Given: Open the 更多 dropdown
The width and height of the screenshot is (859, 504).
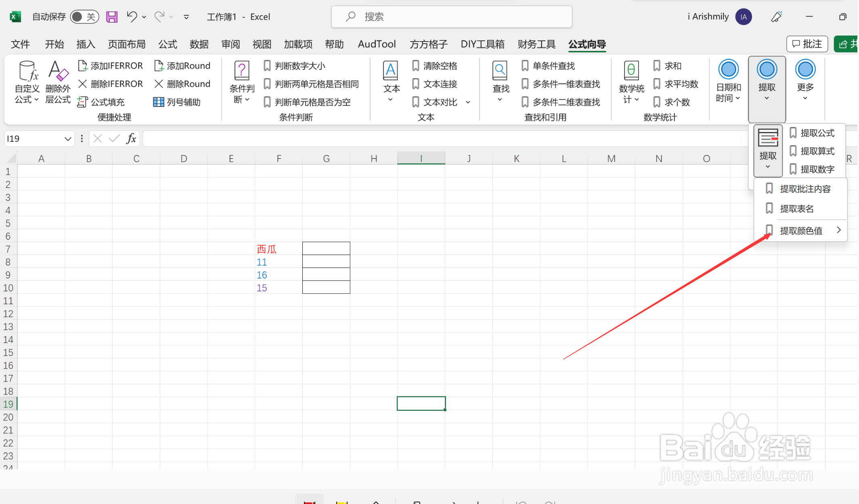Looking at the screenshot, I should [x=805, y=81].
